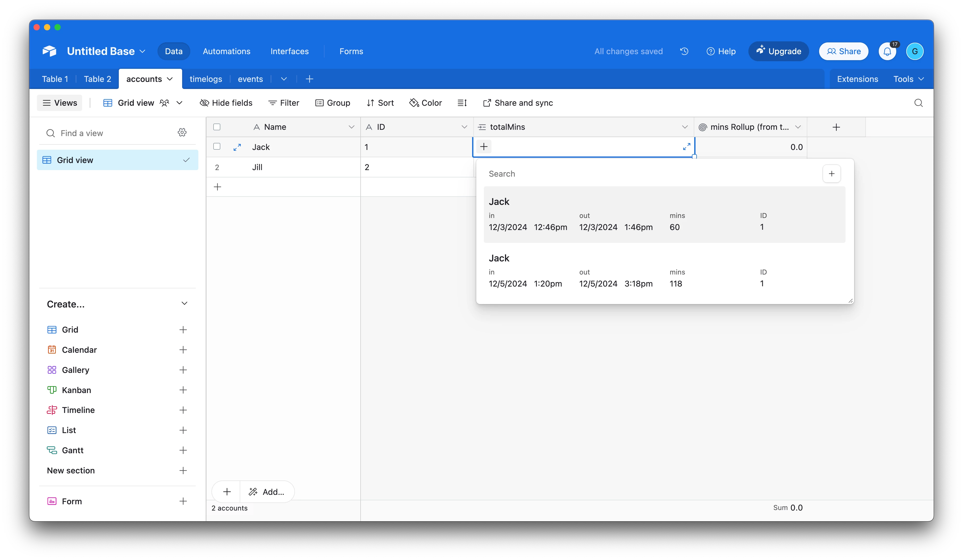Open ID field dropdown arrow
The height and width of the screenshot is (560, 963).
[x=464, y=127]
